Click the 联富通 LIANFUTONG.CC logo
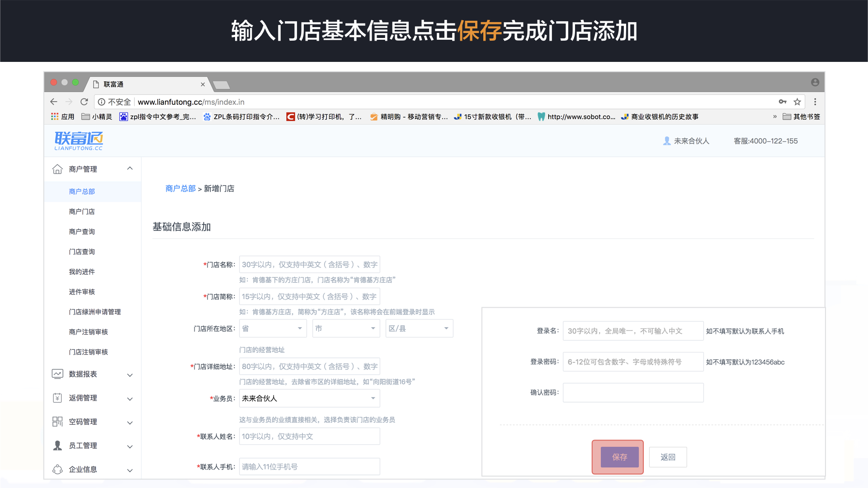Image resolution: width=868 pixels, height=488 pixels. click(x=79, y=141)
